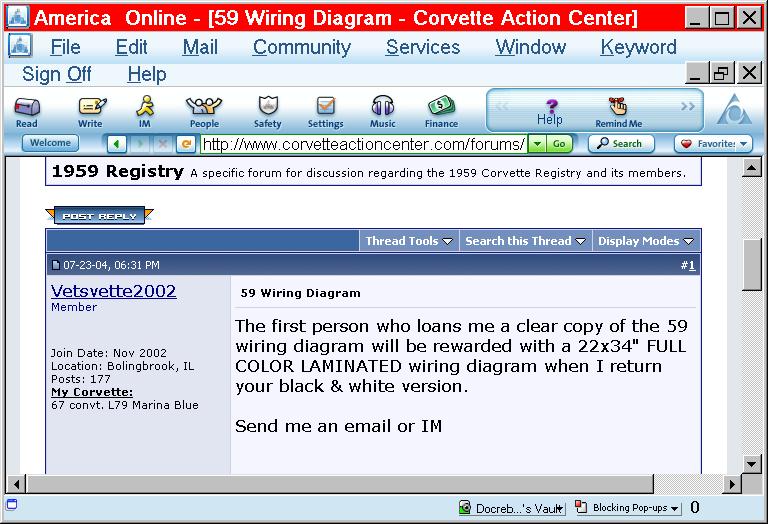The image size is (768, 524).
Task: Open the Docreb Vault dropdown arrow
Action: click(x=559, y=509)
